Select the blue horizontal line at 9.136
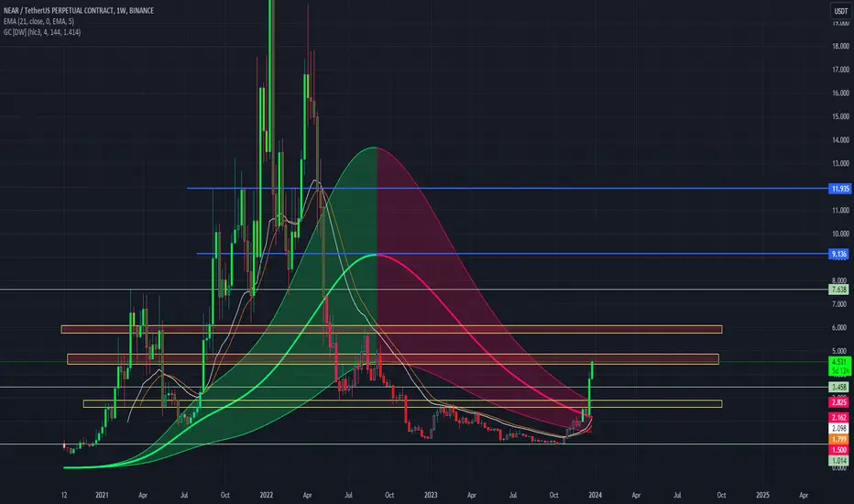854x504 pixels. (x=512, y=254)
